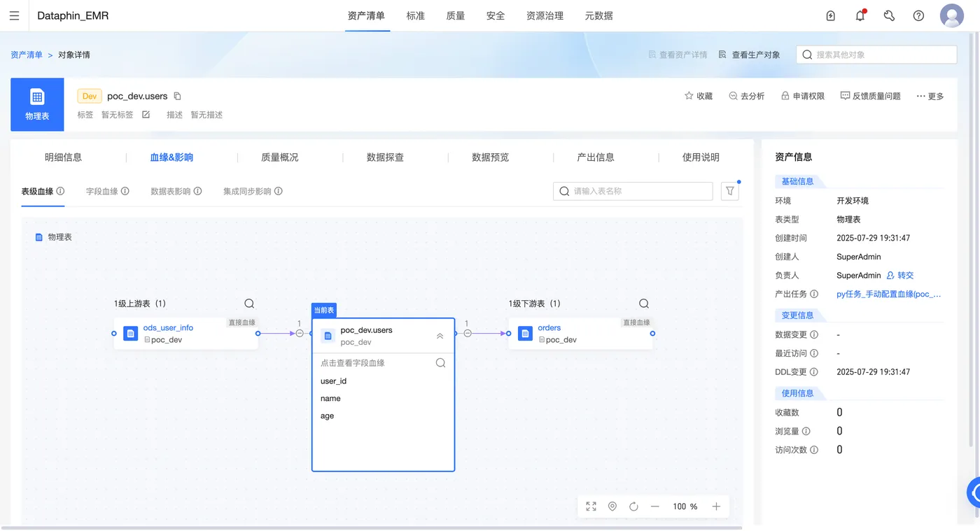Screen dimensions: 980x531
Task: Copy the table name poc_dev.users
Action: coord(177,96)
